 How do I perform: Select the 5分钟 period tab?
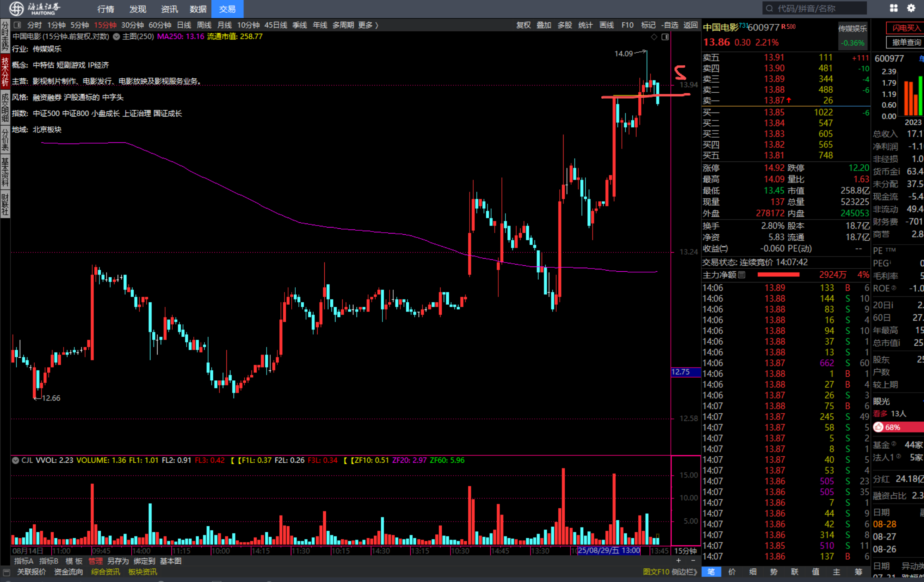point(80,25)
